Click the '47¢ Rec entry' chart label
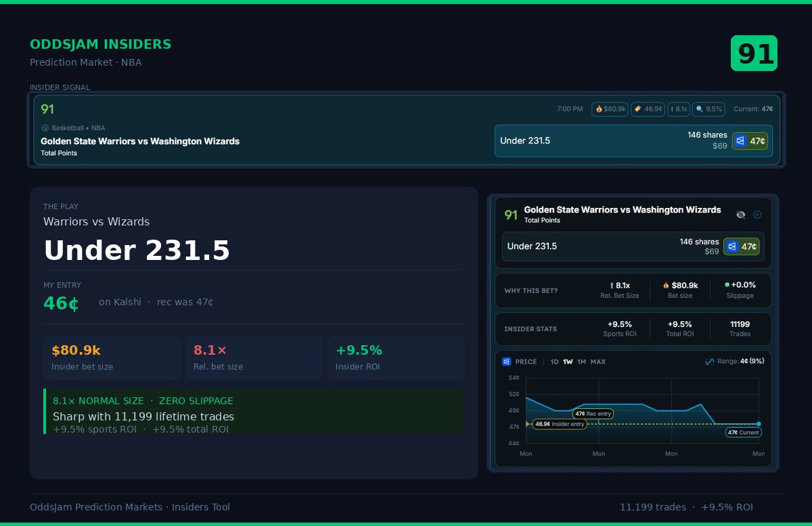 click(x=593, y=414)
